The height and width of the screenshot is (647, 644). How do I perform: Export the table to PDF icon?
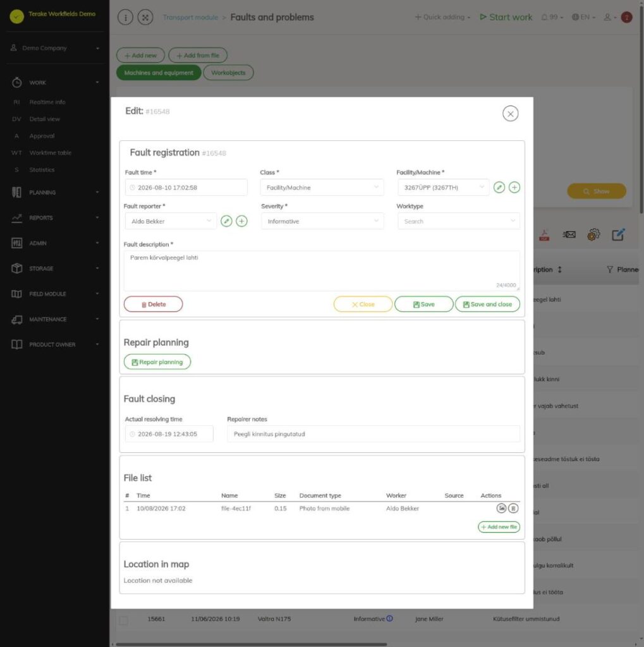click(x=545, y=235)
